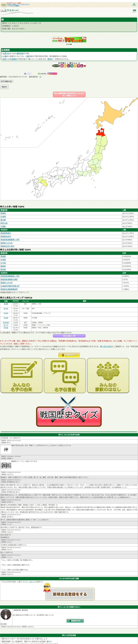Image resolution: width=138 pixels, height=644 pixels.
Task: Open 神奈川県 in the prefecture list
Action: [x=4, y=223]
